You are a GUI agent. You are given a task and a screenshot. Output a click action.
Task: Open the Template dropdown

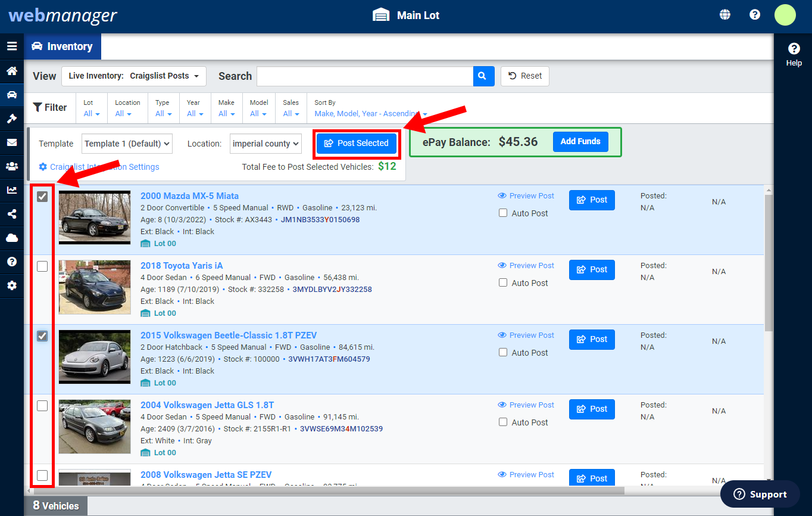pyautogui.click(x=127, y=144)
